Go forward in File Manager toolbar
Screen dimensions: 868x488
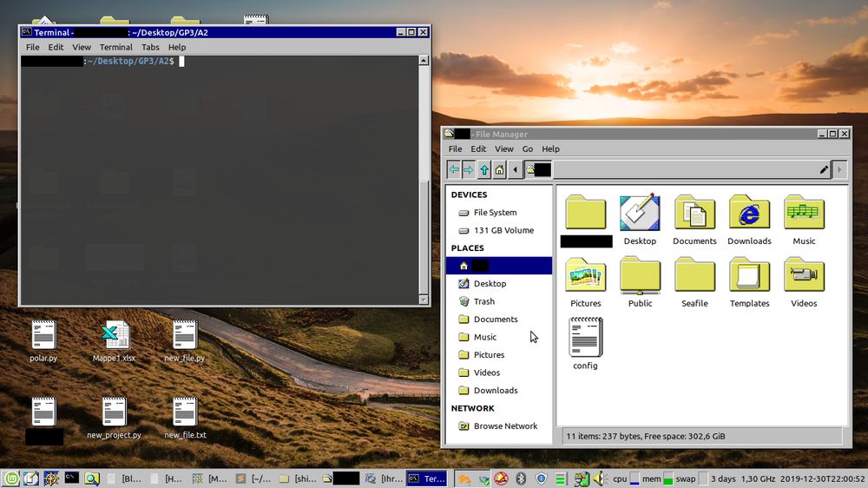coord(469,169)
